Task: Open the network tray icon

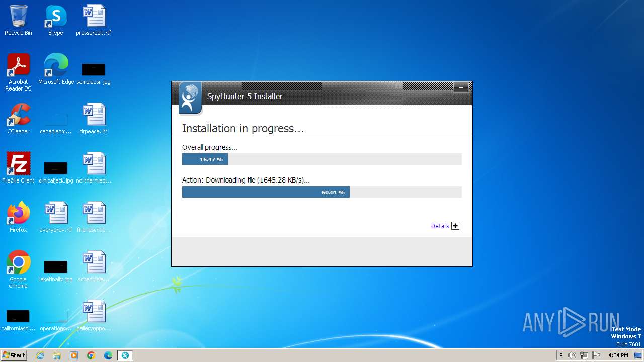Action: pyautogui.click(x=584, y=355)
